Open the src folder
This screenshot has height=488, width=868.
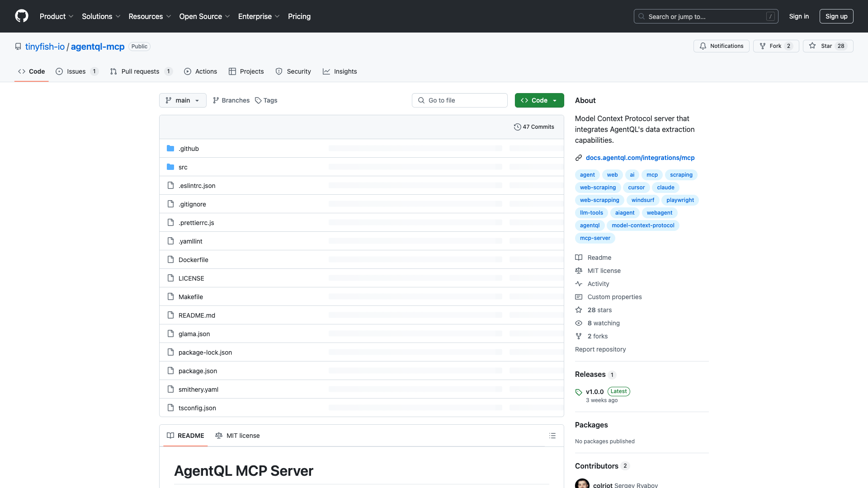pyautogui.click(x=183, y=167)
